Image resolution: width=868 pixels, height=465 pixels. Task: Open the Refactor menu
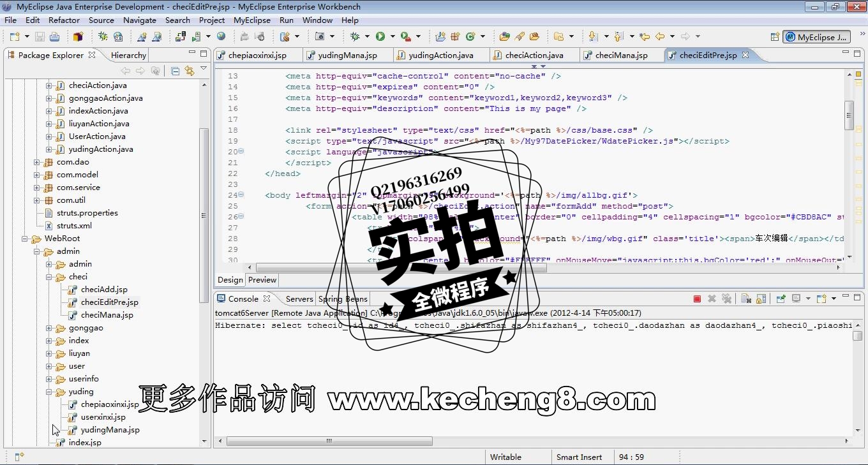coord(64,20)
